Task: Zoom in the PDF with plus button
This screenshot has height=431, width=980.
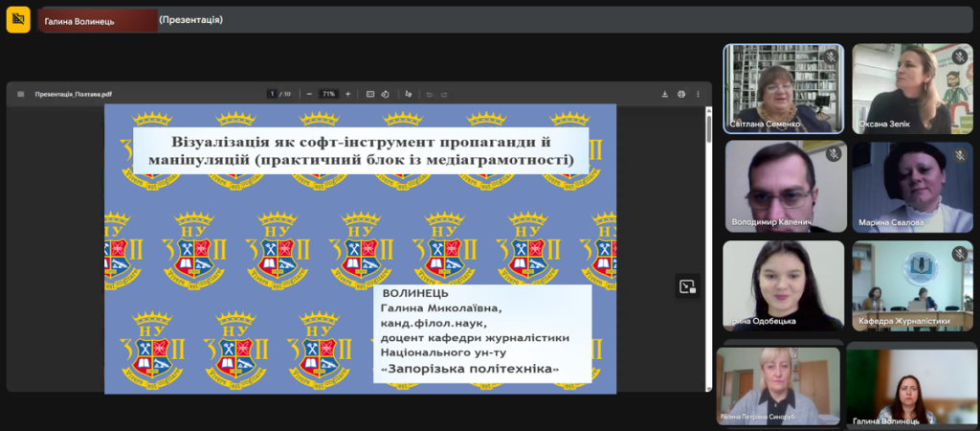Action: pyautogui.click(x=347, y=94)
